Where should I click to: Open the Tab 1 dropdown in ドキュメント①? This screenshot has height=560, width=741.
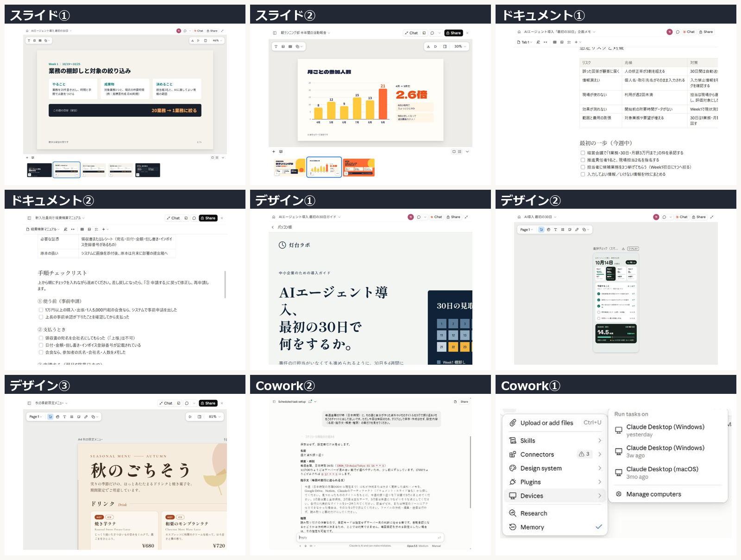tap(524, 42)
